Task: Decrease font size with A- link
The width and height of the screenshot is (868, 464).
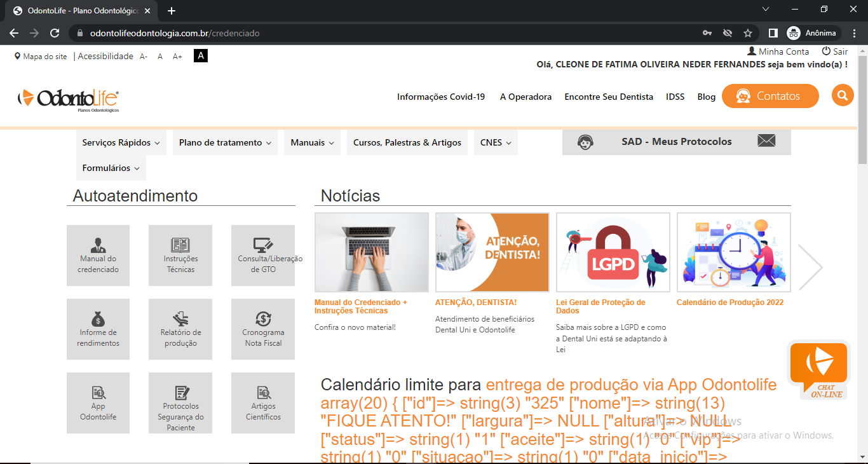Action: coord(144,57)
